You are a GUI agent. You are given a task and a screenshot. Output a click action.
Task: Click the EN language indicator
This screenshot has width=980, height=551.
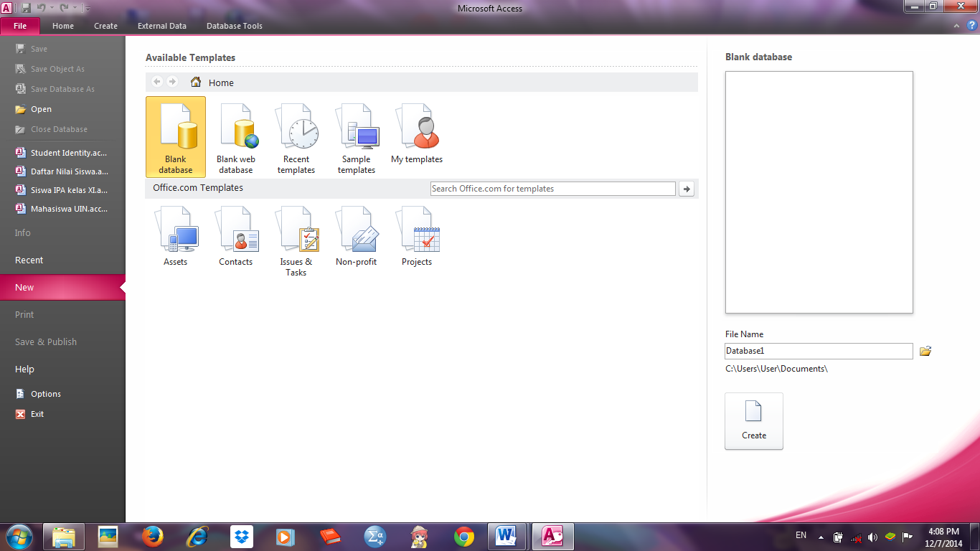[801, 535]
